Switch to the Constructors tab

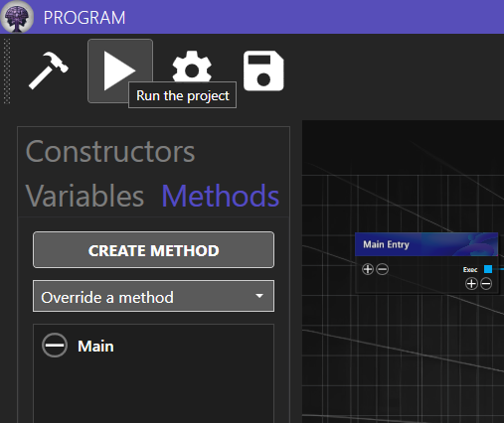pos(110,151)
